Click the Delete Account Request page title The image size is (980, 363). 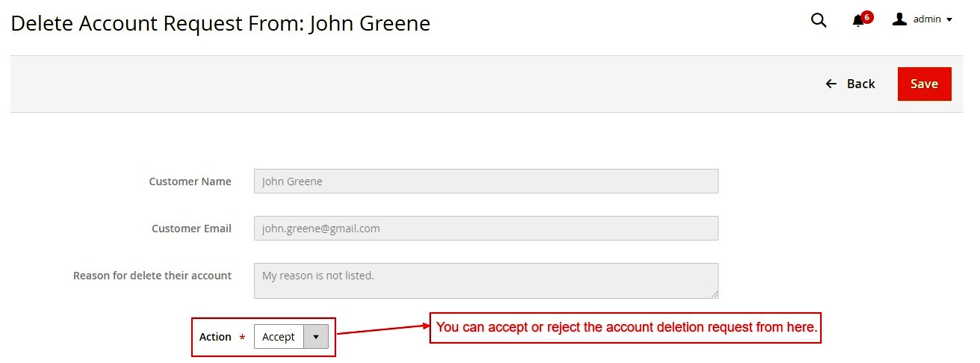220,23
